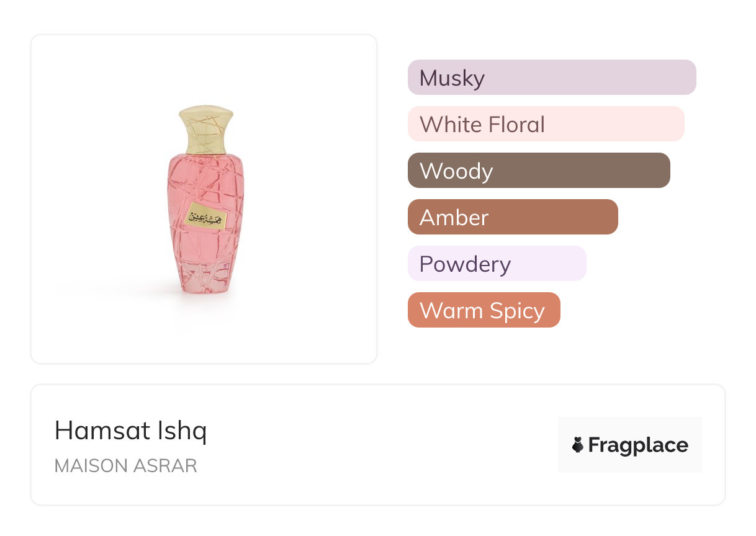Click the Fragplace wordmark text
Viewport: 756px width, 536px height.
pos(638,445)
